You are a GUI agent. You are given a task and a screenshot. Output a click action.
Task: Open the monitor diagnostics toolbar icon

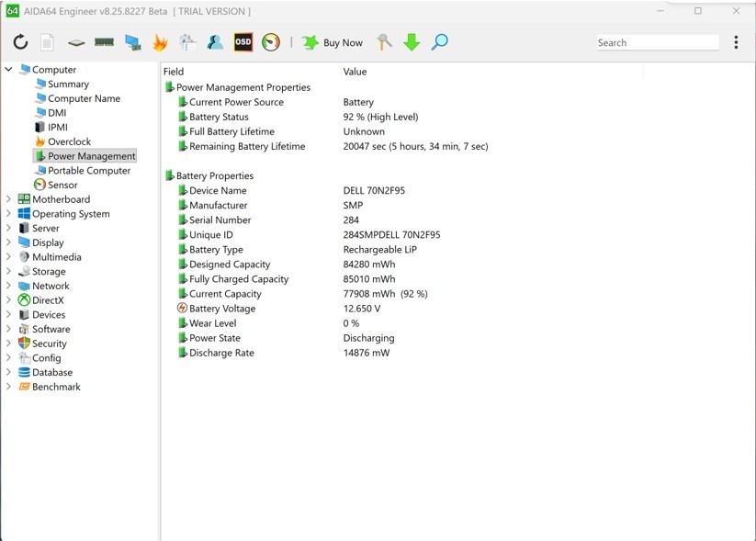coord(132,42)
